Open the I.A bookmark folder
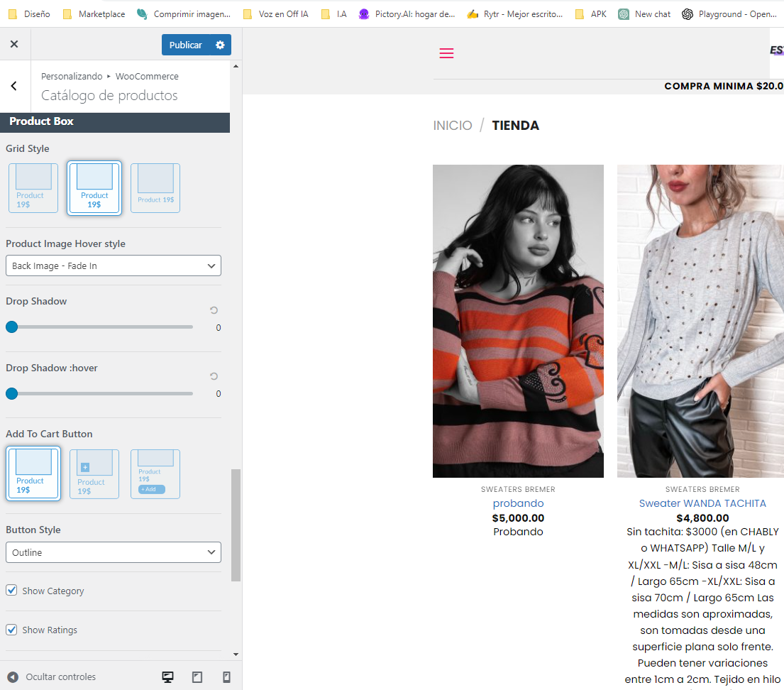The width and height of the screenshot is (784, 690). (x=334, y=14)
